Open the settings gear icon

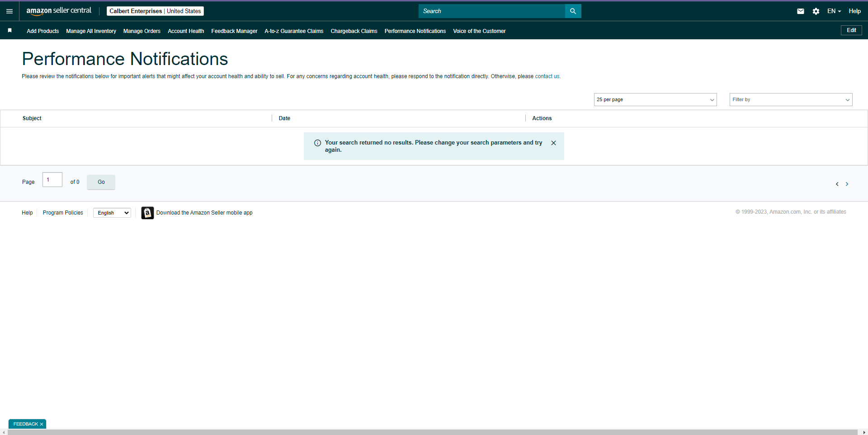tap(816, 11)
